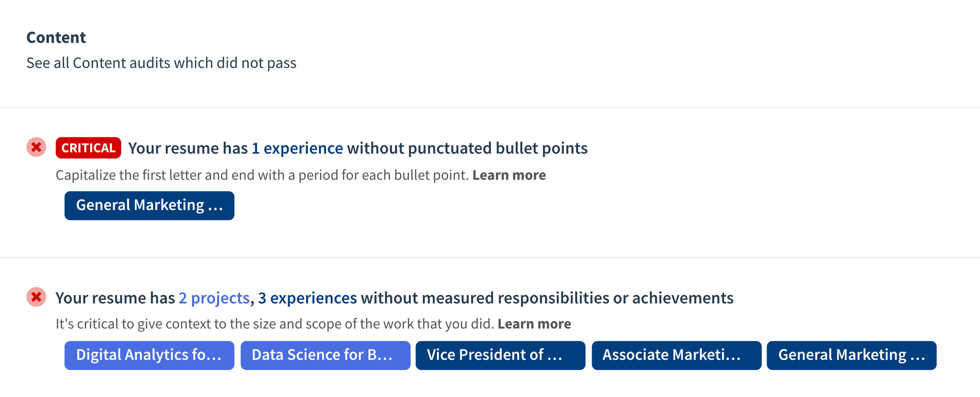Open the Data Science for B... project chip
Image resolution: width=980 pixels, height=397 pixels.
click(325, 355)
